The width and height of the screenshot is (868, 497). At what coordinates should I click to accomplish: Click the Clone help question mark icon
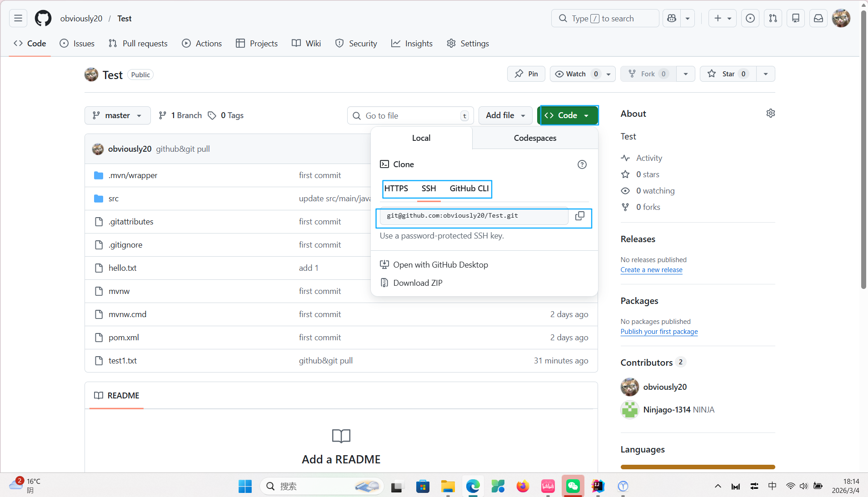(x=582, y=164)
